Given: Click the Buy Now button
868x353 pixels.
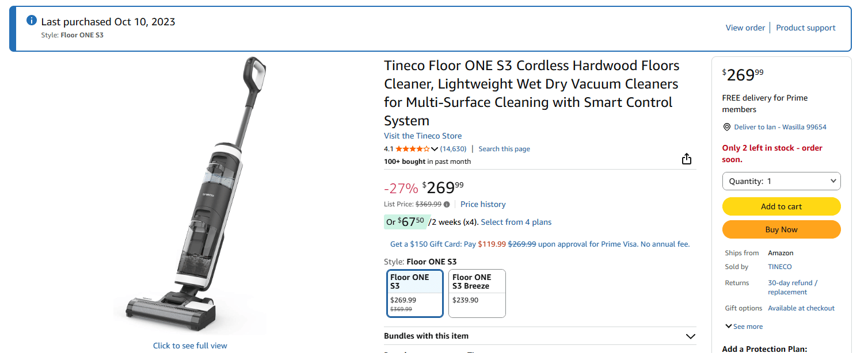Looking at the screenshot, I should 781,229.
